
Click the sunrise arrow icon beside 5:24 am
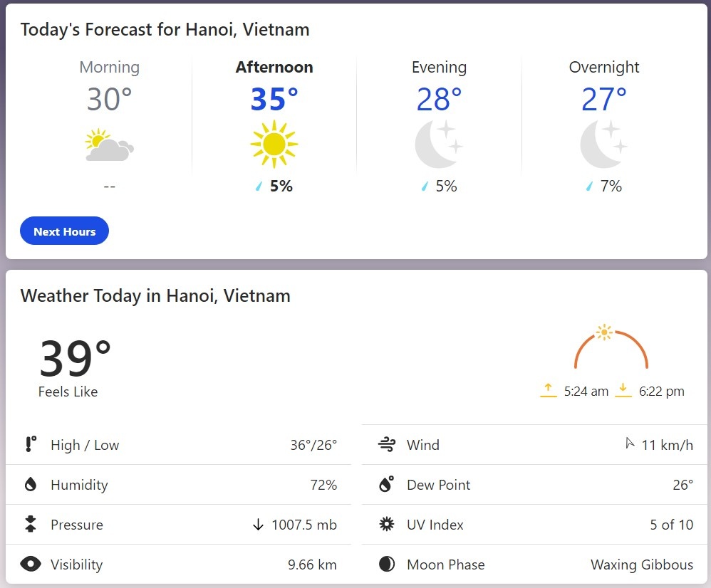tap(549, 390)
